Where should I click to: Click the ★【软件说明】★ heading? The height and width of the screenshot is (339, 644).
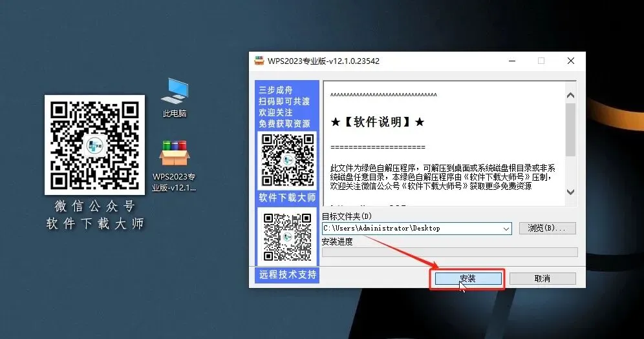[x=378, y=122]
